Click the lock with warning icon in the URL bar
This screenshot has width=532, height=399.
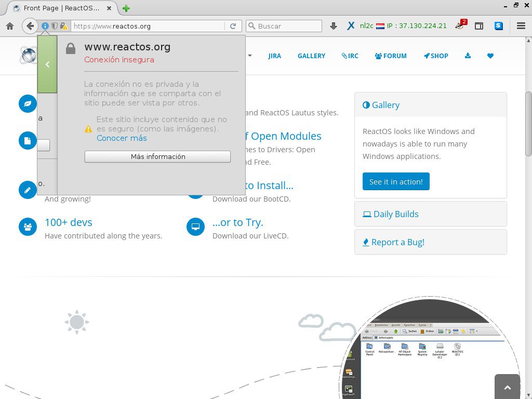[64, 26]
